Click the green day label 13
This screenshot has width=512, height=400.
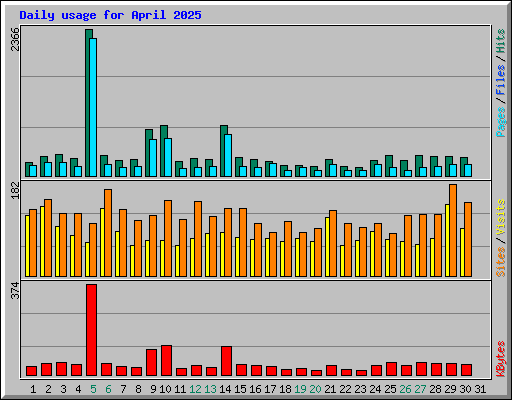[x=210, y=389]
